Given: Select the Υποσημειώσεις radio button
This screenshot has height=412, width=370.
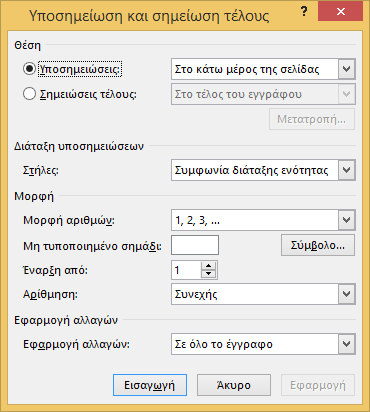Looking at the screenshot, I should [29, 69].
